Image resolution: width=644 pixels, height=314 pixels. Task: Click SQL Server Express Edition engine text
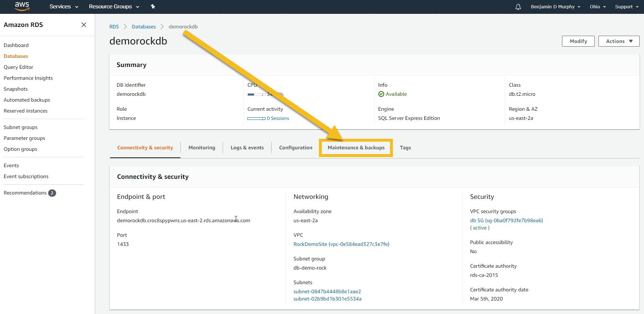[x=409, y=118]
